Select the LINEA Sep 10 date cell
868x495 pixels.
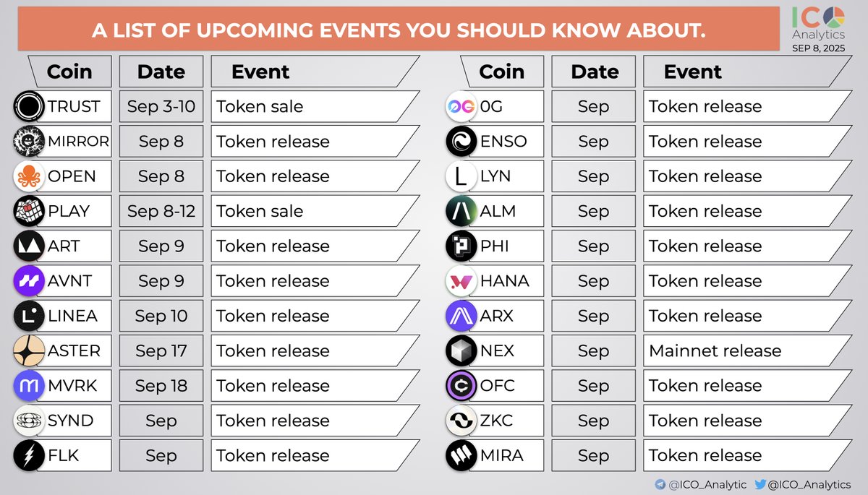pos(161,316)
